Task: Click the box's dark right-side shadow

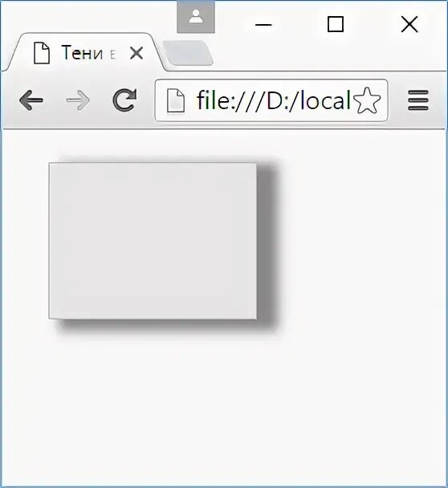Action: coord(267,246)
